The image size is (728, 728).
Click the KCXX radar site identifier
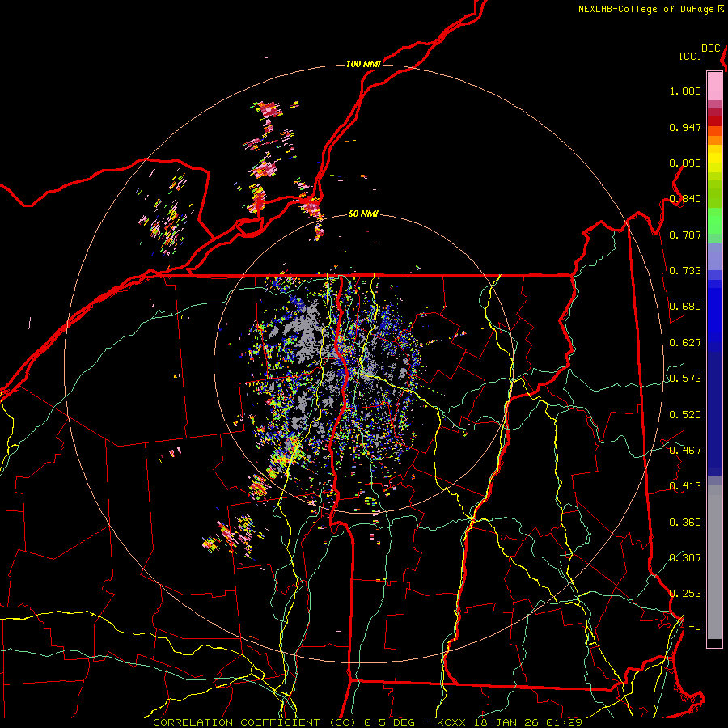[451, 722]
